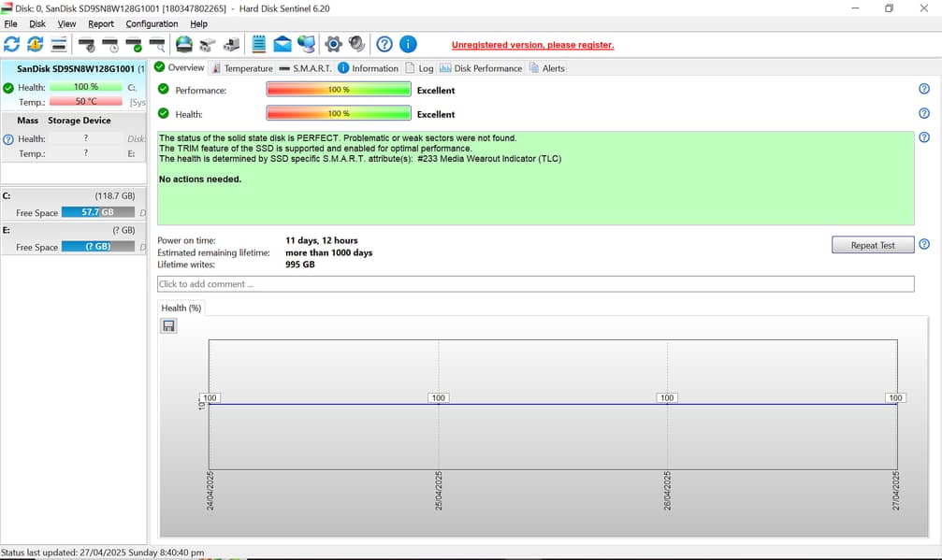Click the disk icon with magnifying glass
Viewport: 942px width, 560px height.
(x=157, y=44)
